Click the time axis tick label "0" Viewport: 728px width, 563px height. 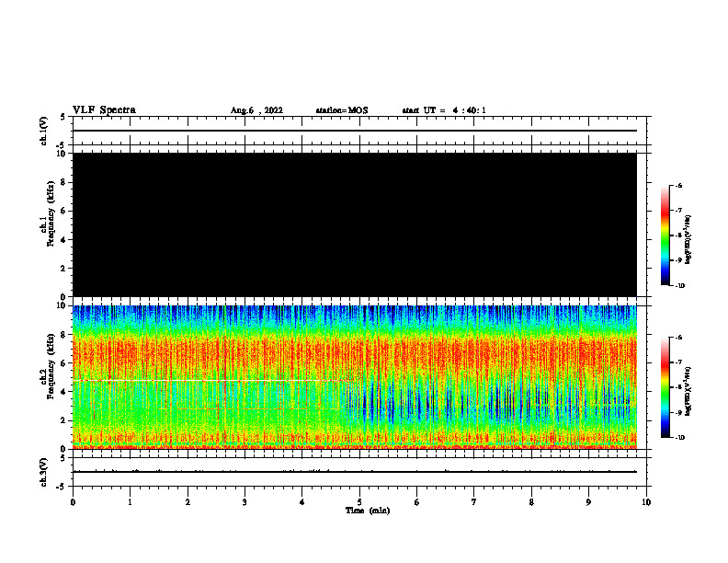pos(73,502)
